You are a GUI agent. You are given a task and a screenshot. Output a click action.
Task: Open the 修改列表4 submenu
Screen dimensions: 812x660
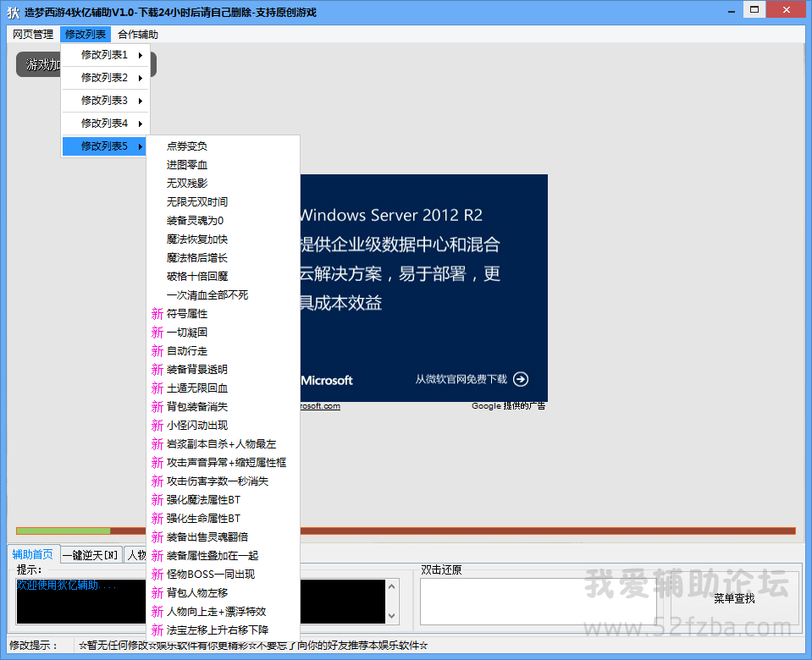106,124
